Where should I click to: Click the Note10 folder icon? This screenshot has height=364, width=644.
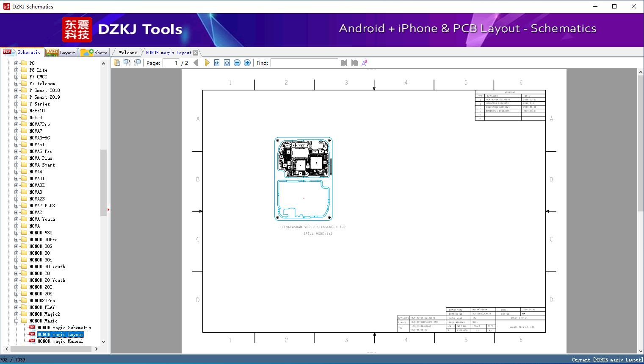coord(24,111)
